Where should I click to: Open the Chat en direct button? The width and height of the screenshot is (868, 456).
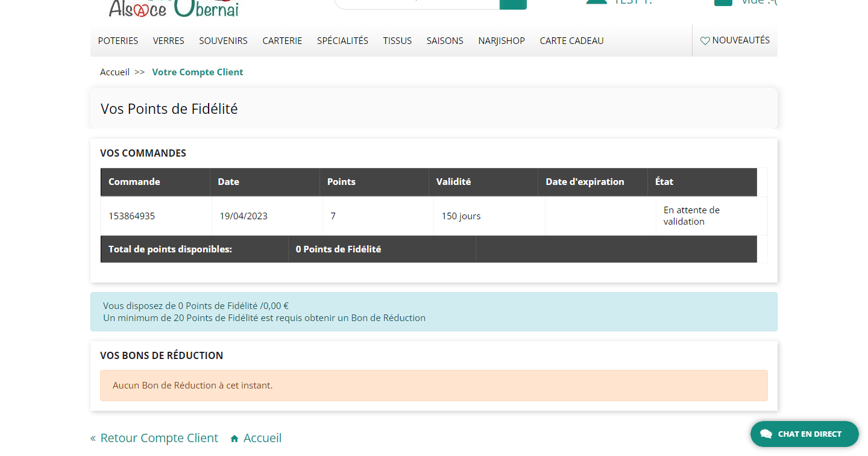tap(804, 434)
